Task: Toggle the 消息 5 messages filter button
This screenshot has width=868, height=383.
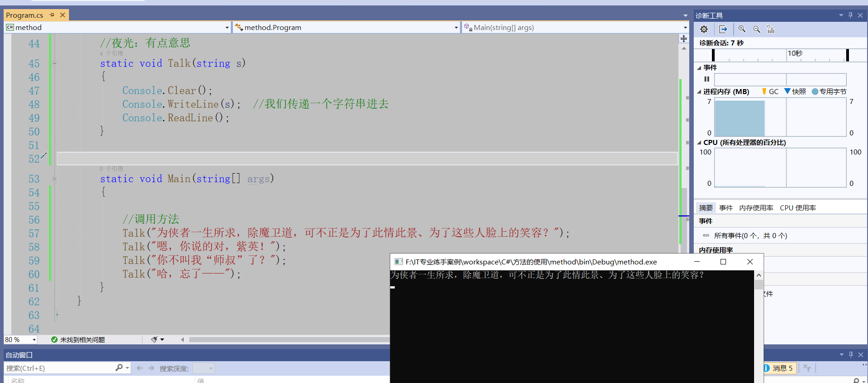Action: click(780, 368)
